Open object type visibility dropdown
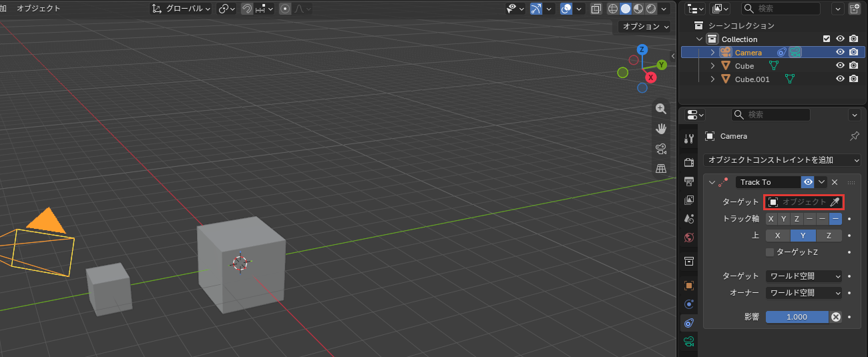868x357 pixels. (x=516, y=9)
